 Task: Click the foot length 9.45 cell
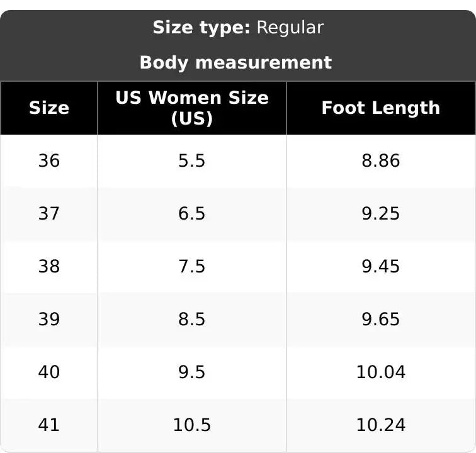click(x=381, y=266)
